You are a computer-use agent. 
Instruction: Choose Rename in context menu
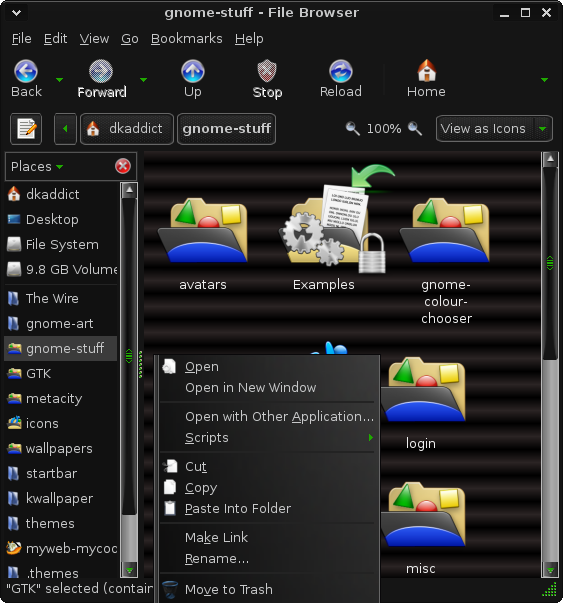tap(267, 559)
